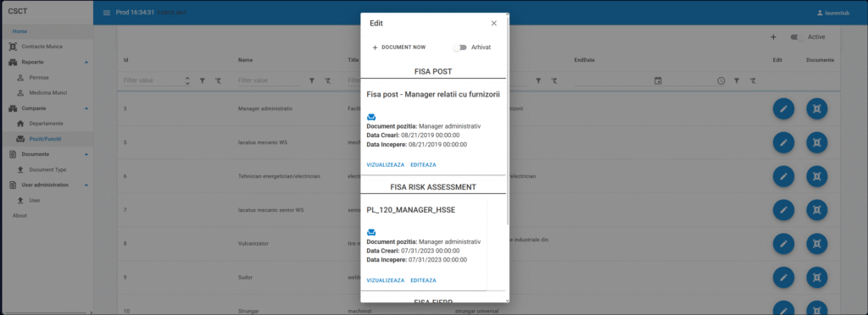Screen dimensions: 868x315
Task: Click pencil edit button for Vulcanizator row
Action: pos(783,244)
